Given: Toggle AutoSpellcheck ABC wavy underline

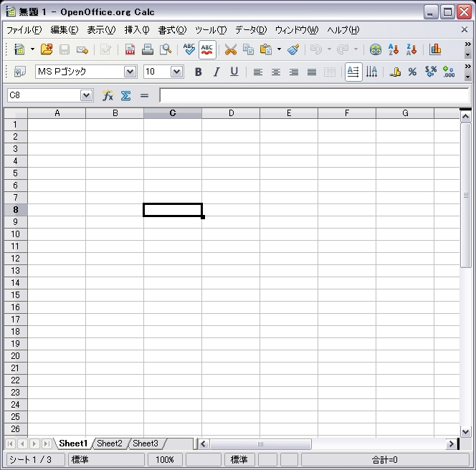Looking at the screenshot, I should (x=207, y=49).
